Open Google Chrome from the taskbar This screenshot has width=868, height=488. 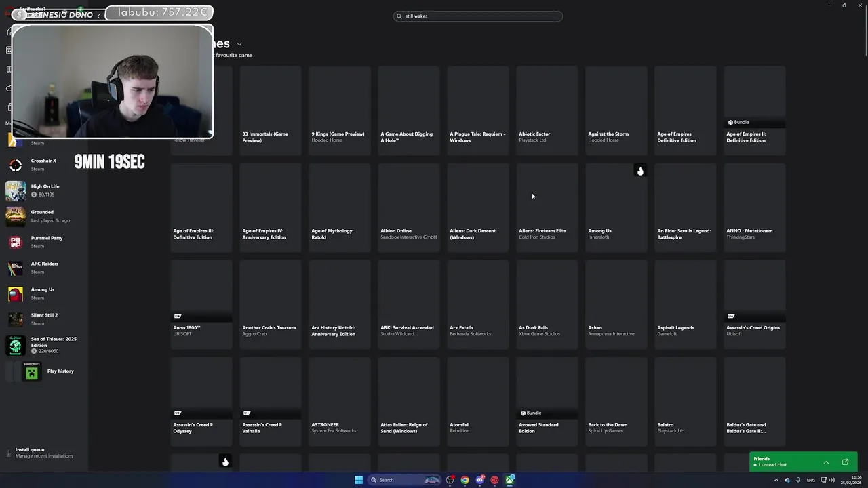pyautogui.click(x=465, y=480)
